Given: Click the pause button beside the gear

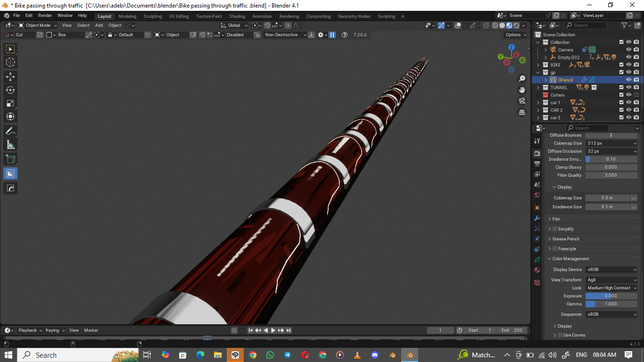Looking at the screenshot, I should pyautogui.click(x=332, y=35).
